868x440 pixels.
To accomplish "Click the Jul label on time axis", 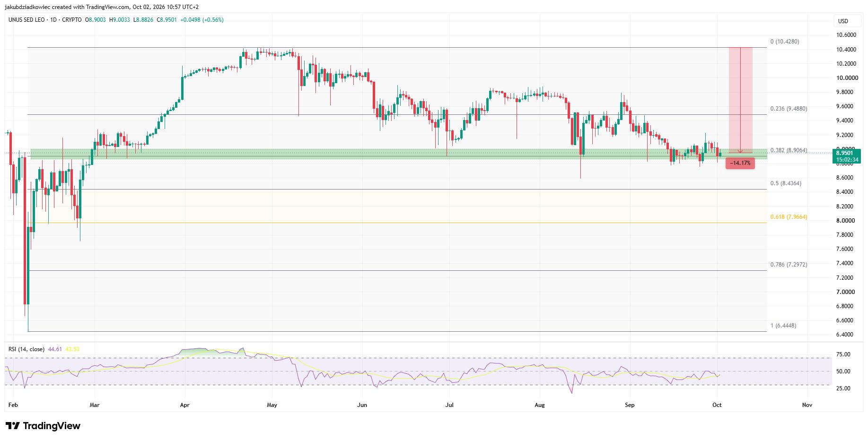I will click(449, 405).
